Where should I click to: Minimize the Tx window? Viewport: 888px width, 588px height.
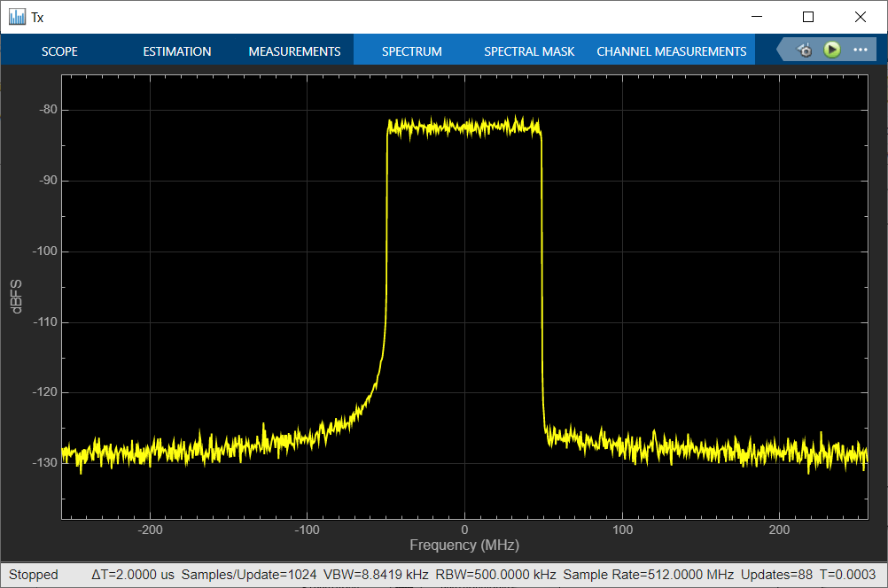[x=757, y=17]
